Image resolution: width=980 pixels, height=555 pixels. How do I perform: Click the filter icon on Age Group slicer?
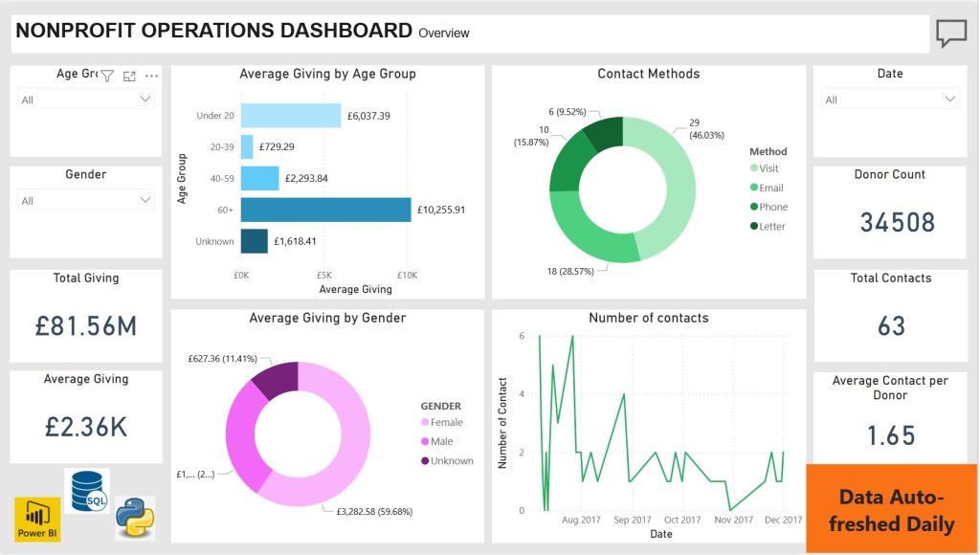click(x=107, y=76)
